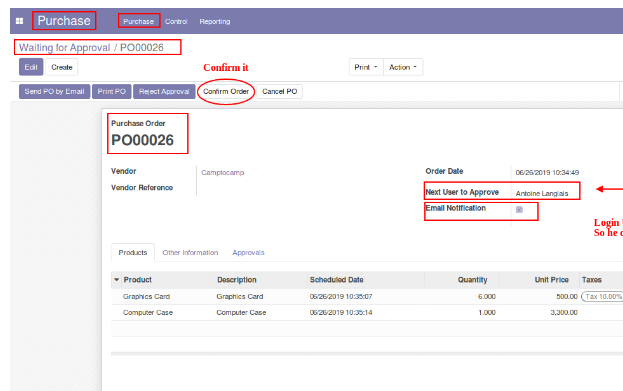Sort by Product column header
Screen dimensions: 623x391
coord(137,280)
